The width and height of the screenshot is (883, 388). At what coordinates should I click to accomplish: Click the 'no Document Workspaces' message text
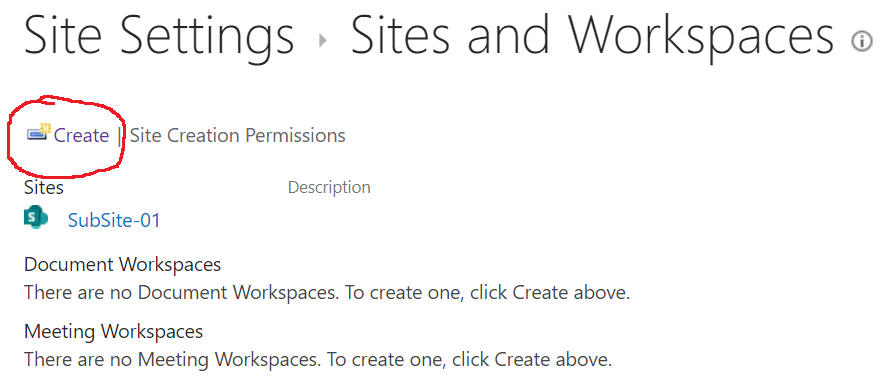(x=327, y=293)
